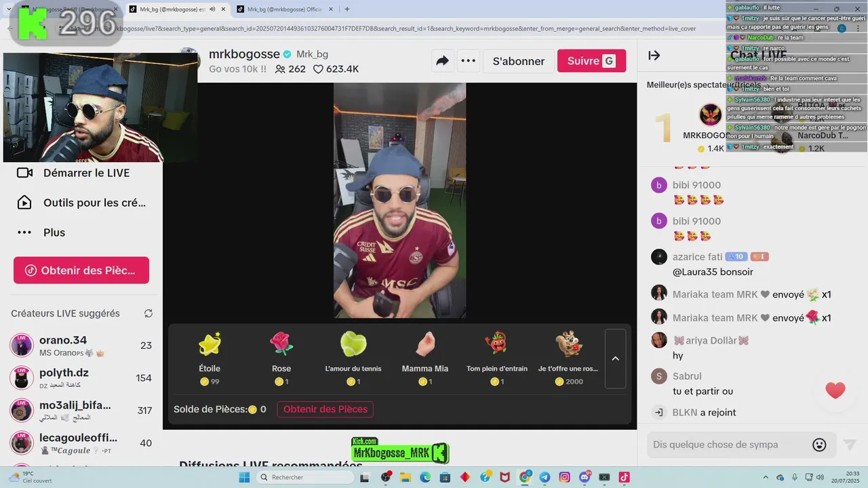Screen dimensions: 868x488
Task: Open Microsoft Edge from taskbar
Action: (425, 477)
